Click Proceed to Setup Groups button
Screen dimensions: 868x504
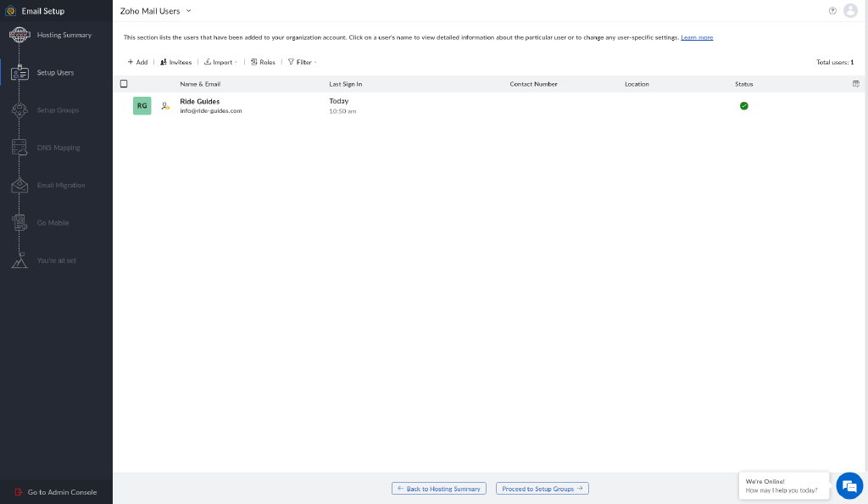(542, 489)
